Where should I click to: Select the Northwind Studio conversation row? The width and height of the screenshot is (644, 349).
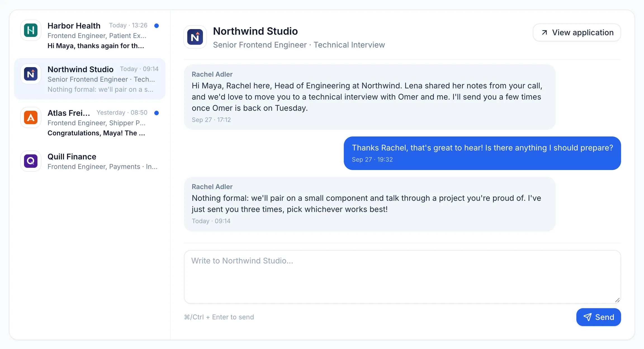(90, 79)
